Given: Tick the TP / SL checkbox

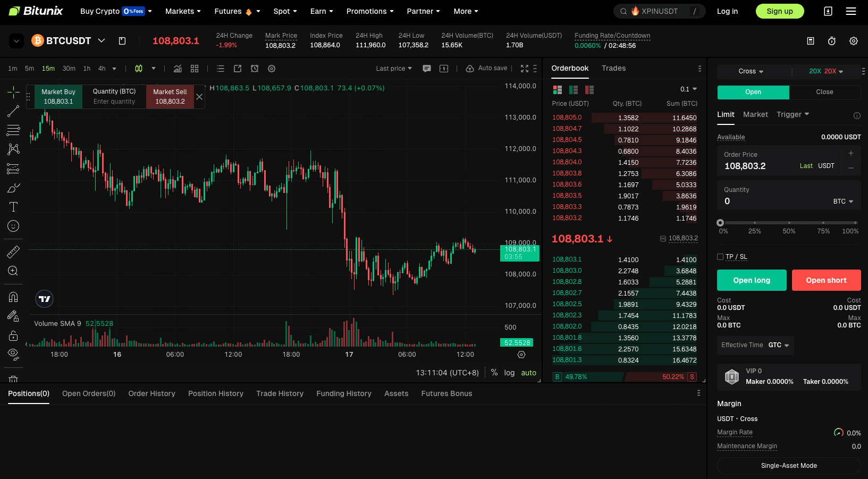Looking at the screenshot, I should [x=720, y=257].
